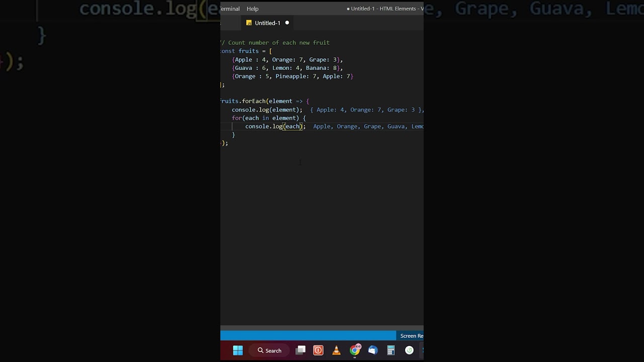This screenshot has width=644, height=362.
Task: Click the console.log(element) statement
Action: pyautogui.click(x=267, y=110)
